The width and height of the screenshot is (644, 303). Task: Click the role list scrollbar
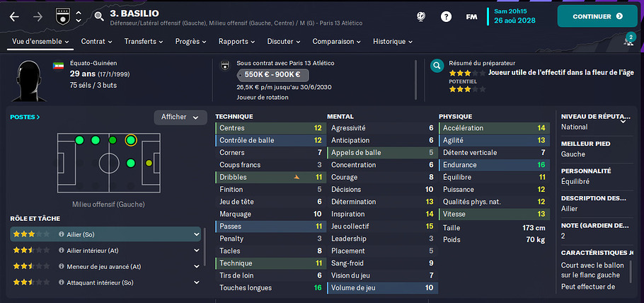(x=205, y=241)
